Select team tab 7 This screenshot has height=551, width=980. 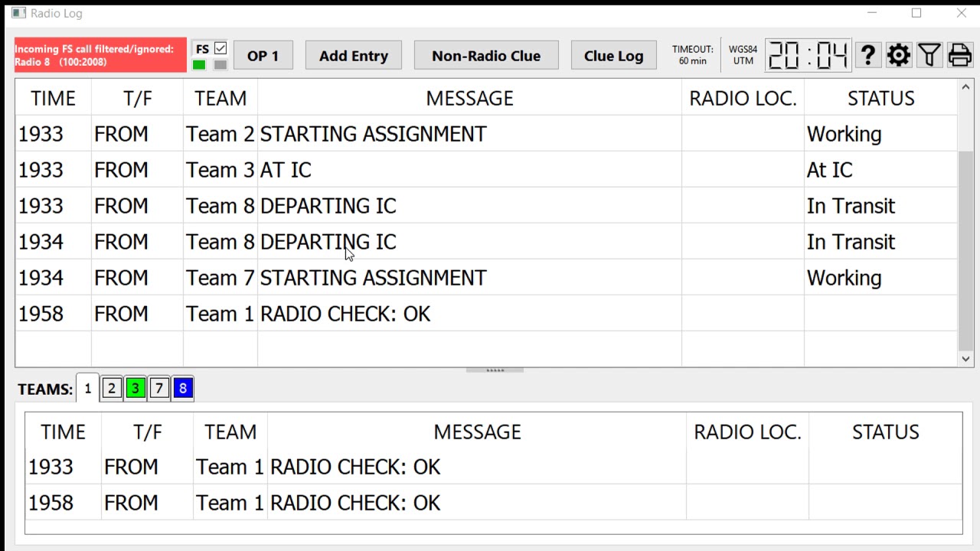(x=159, y=389)
